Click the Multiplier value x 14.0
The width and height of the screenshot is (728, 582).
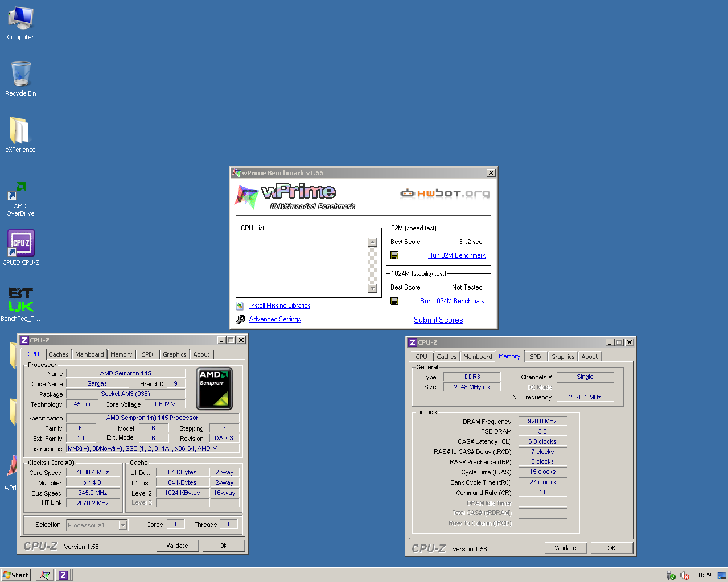93,482
